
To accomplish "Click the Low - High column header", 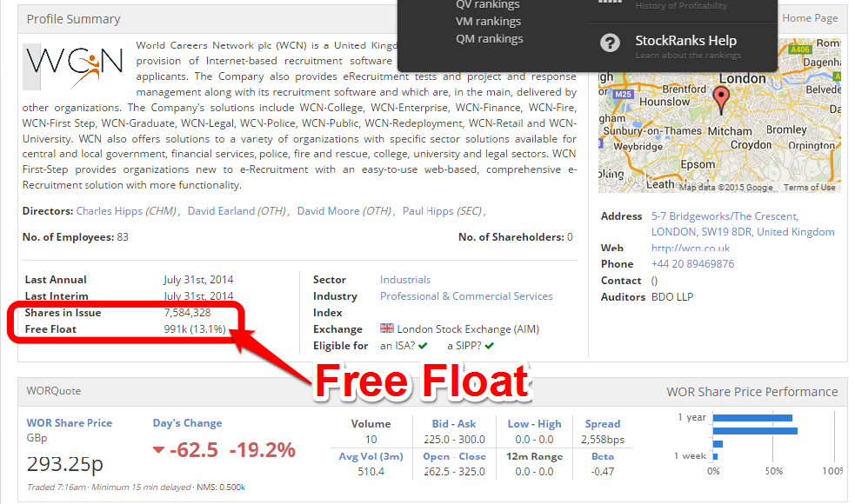I will (534, 424).
